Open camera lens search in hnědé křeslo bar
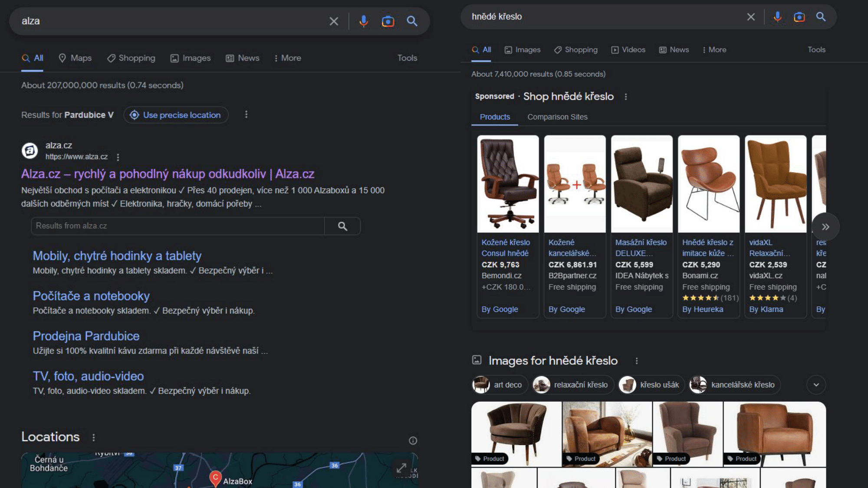Image resolution: width=868 pixels, height=488 pixels. point(799,17)
